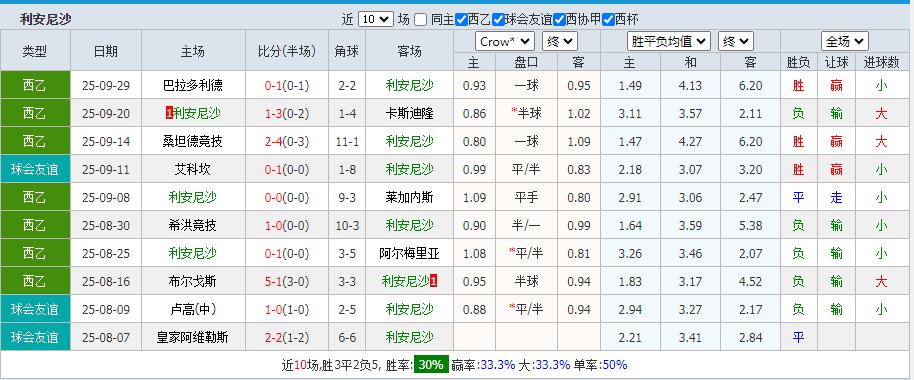Image resolution: width=914 pixels, height=380 pixels.
Task: Open the 2-4(0-3) match score
Action: 287,142
